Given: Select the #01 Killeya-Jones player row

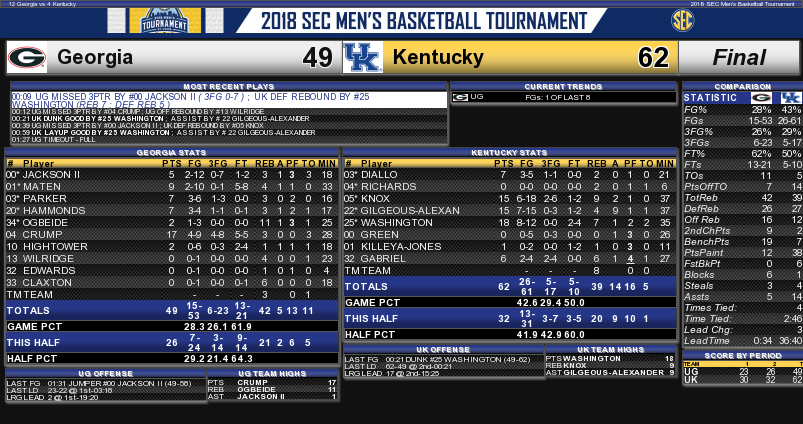Looking at the screenshot, I should click(x=510, y=246).
